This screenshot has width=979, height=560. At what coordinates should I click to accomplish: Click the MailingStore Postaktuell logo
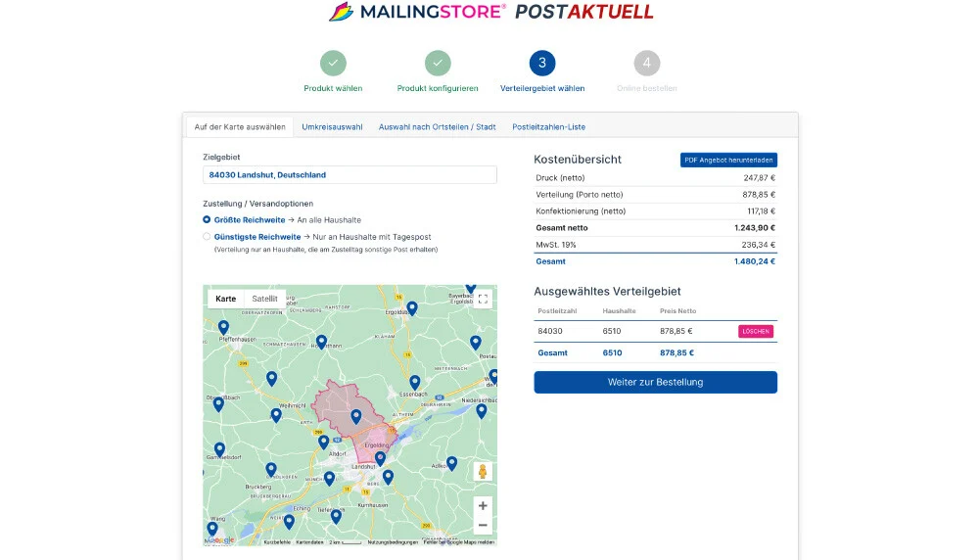click(x=490, y=11)
